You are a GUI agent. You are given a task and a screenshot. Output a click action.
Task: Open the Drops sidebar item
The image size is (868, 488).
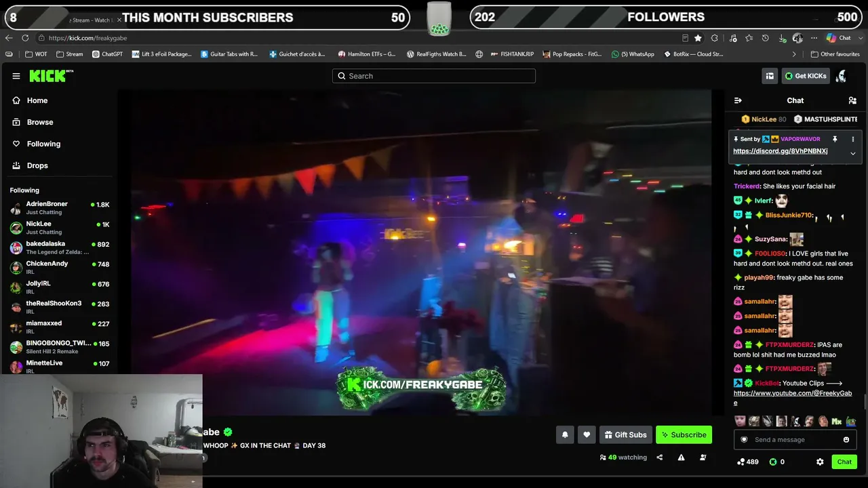pyautogui.click(x=31, y=165)
